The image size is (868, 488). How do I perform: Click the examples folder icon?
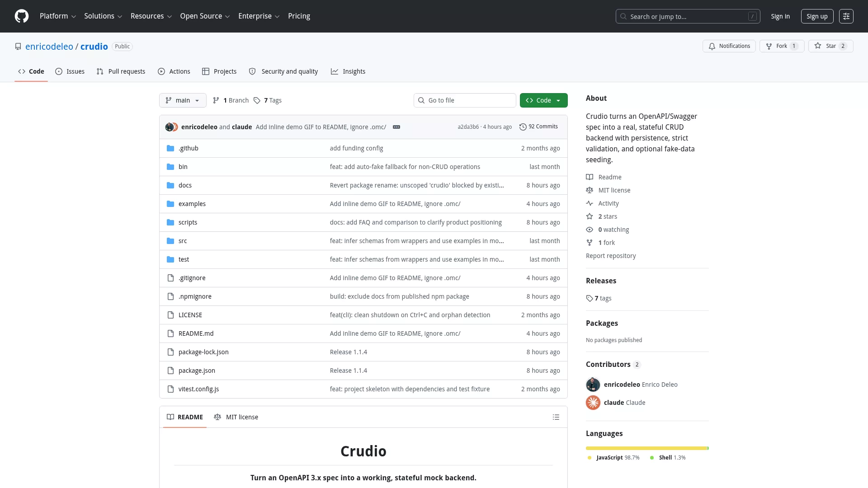click(x=170, y=204)
